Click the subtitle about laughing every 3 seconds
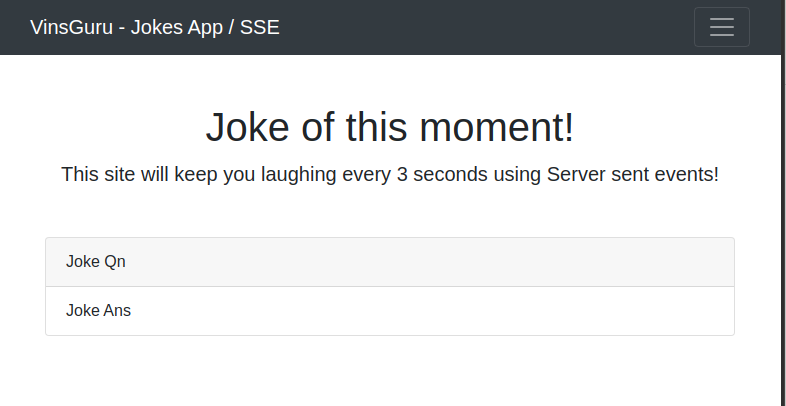 [x=390, y=174]
